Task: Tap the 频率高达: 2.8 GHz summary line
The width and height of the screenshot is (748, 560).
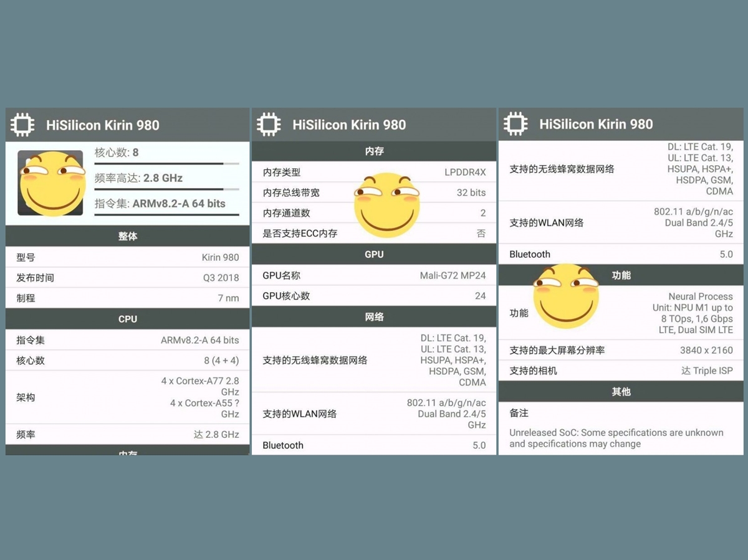Action: point(138,178)
